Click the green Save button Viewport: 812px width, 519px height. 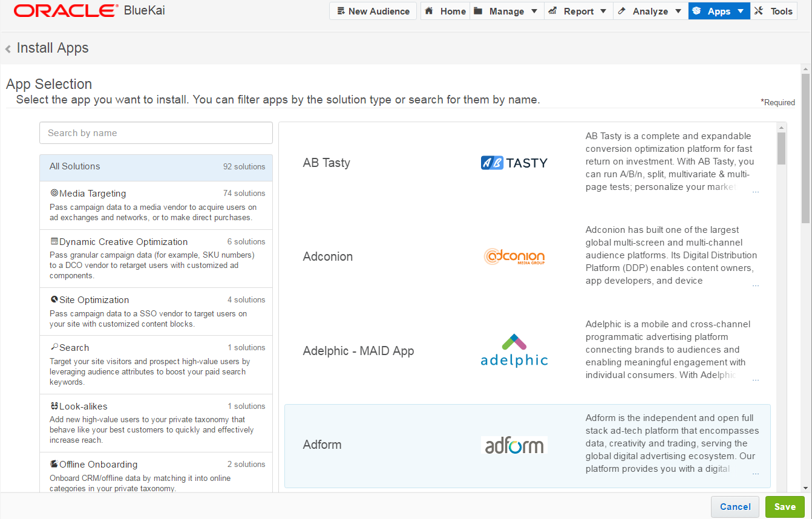pyautogui.click(x=785, y=507)
